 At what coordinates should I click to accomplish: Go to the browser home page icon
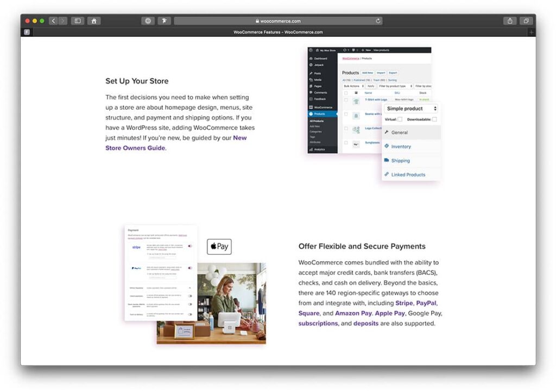94,21
